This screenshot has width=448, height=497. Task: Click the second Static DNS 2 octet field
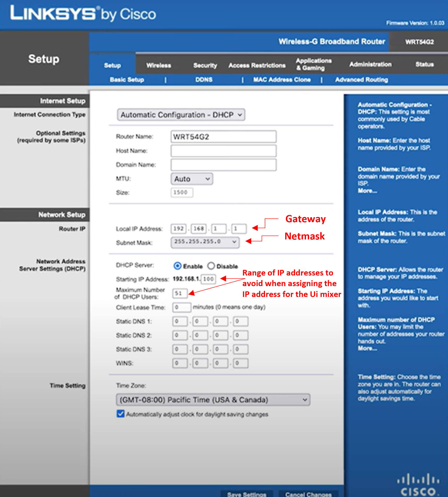pyautogui.click(x=200, y=335)
